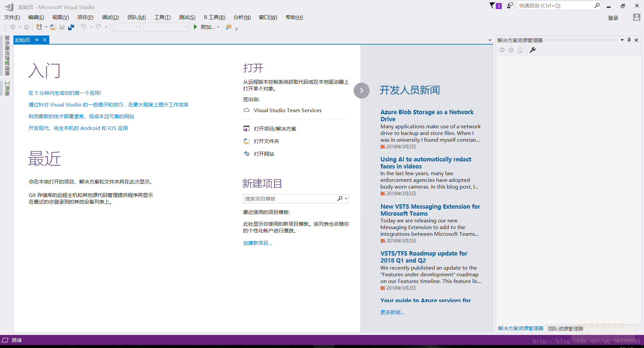Viewport: 644px width, 348px height.
Task: Click 创建新项目... link
Action: click(x=258, y=243)
